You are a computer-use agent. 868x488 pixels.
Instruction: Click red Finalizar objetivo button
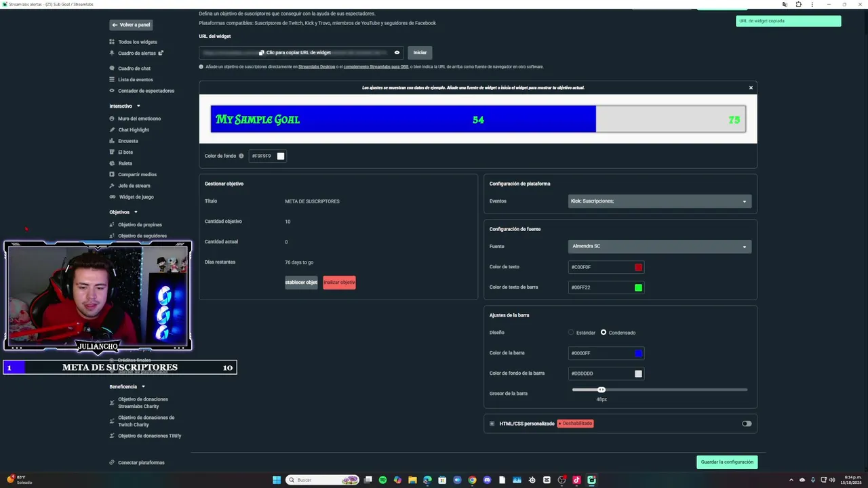point(339,283)
